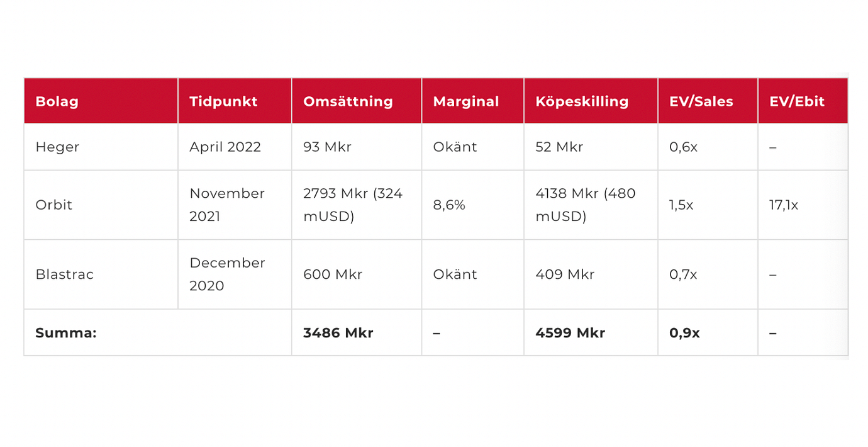The width and height of the screenshot is (868, 447).
Task: Click the EV/Ebit column header
Action: [797, 101]
